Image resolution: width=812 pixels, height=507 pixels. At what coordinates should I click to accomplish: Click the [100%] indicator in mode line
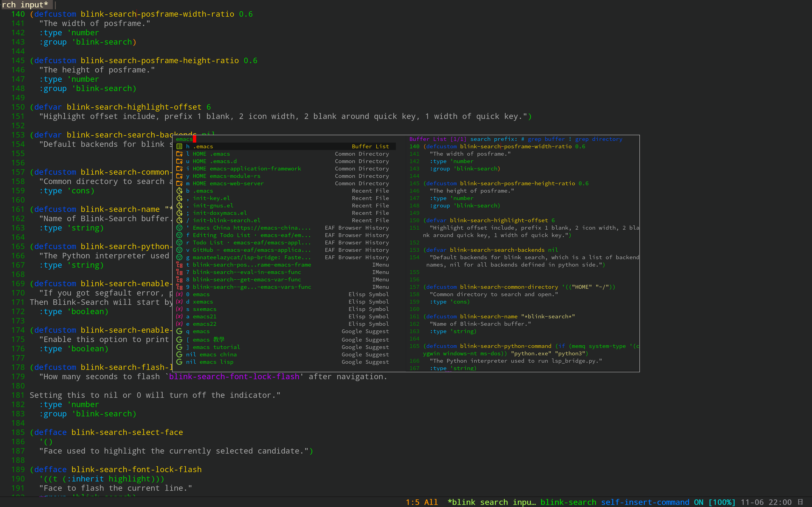(x=722, y=502)
